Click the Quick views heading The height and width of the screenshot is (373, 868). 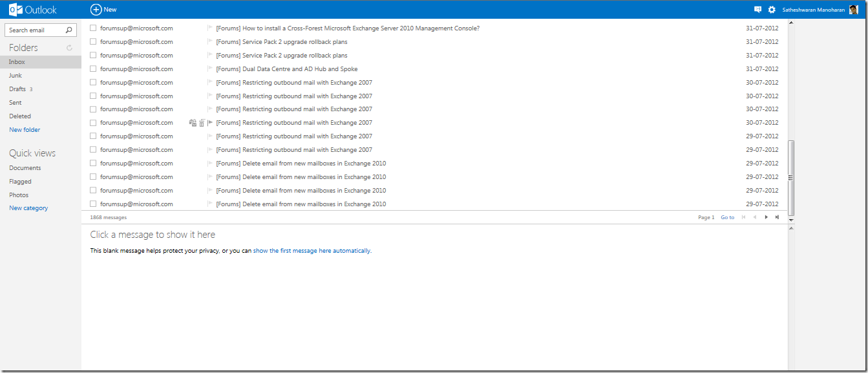[x=32, y=153]
